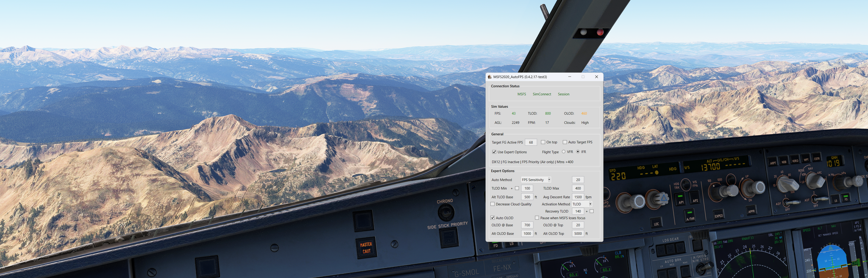Click the HDG-V/S TRK-FPA switch button

pos(686,185)
